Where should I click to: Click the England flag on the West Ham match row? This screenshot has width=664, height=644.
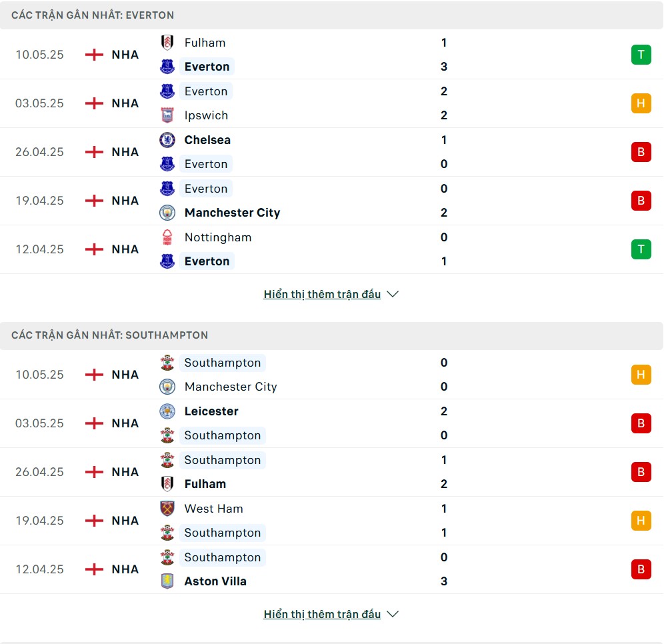point(94,521)
